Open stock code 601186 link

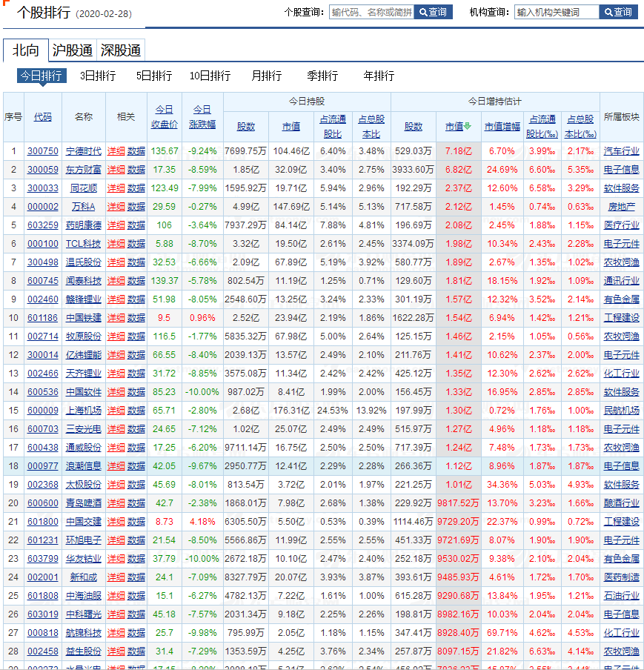[x=43, y=318]
